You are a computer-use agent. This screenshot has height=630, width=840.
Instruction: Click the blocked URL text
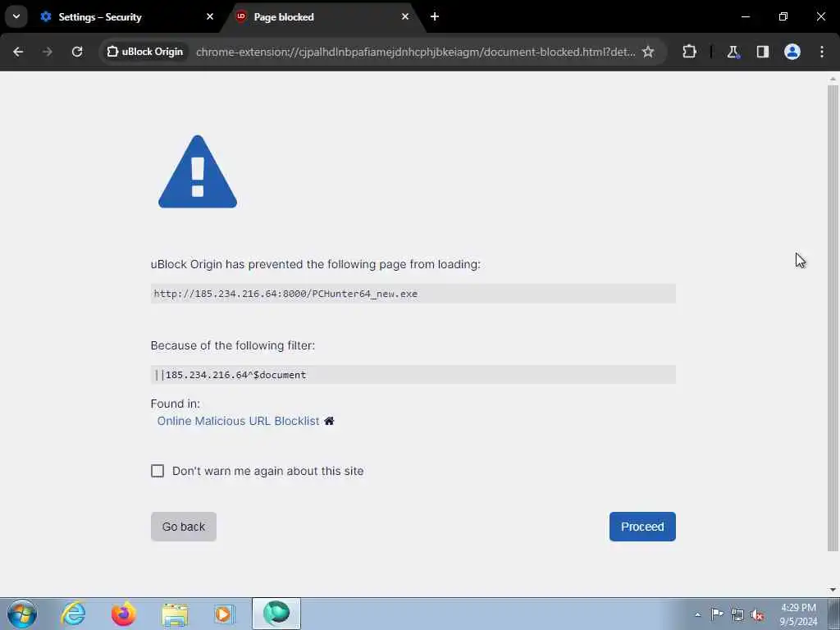coord(286,294)
